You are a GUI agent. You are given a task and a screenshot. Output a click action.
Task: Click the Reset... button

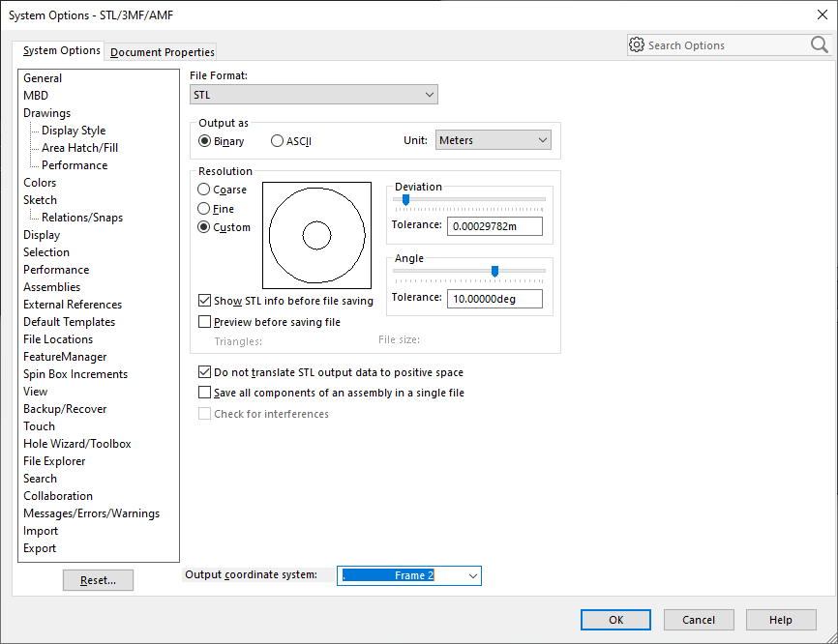click(98, 580)
